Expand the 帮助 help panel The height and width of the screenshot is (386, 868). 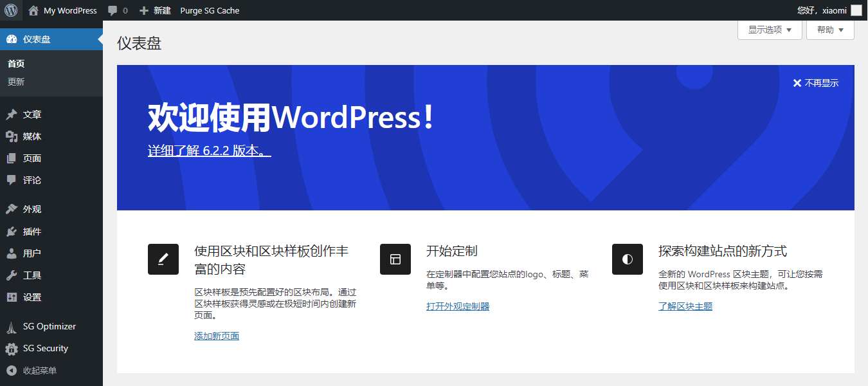tap(829, 30)
